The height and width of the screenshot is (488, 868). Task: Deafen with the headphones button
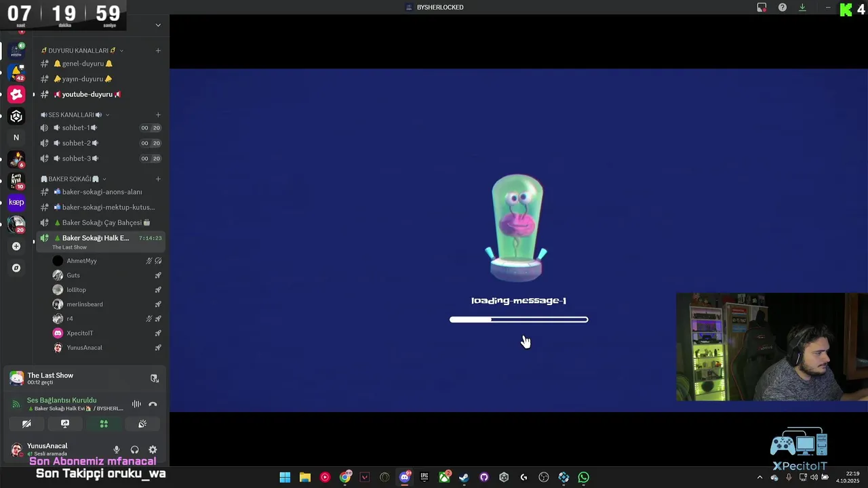point(134,449)
